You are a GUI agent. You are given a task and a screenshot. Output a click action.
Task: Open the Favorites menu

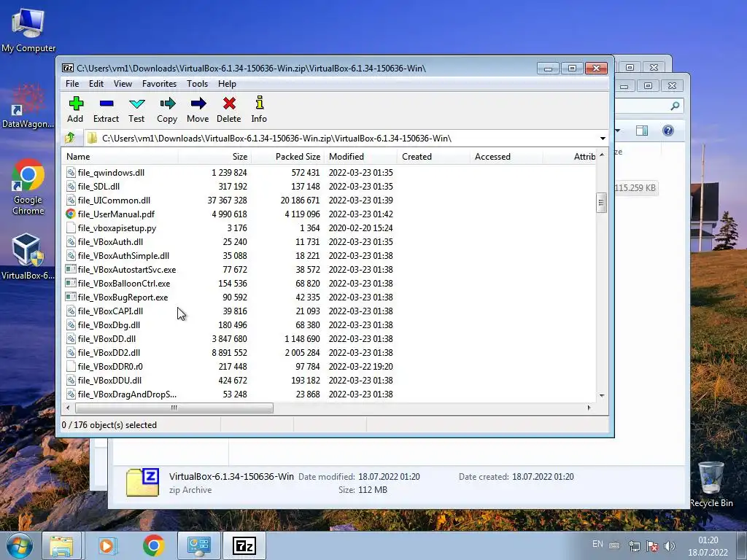[x=159, y=84]
